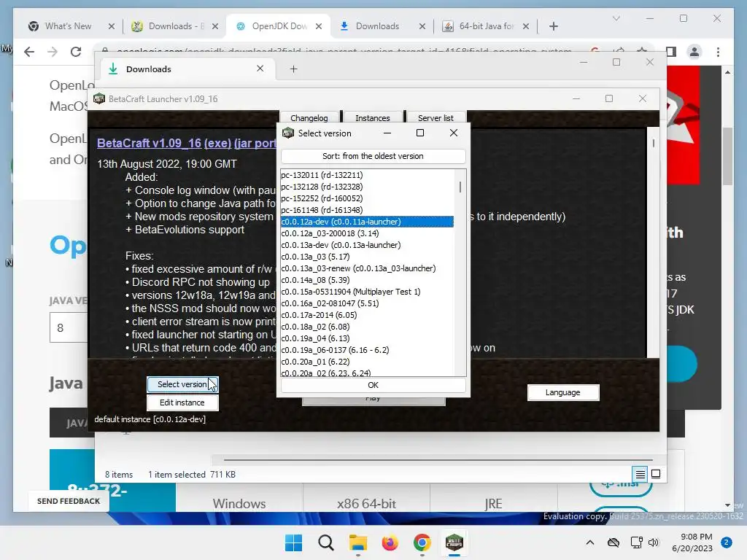
Task: Open Chrome tab search chevron
Action: (x=616, y=18)
